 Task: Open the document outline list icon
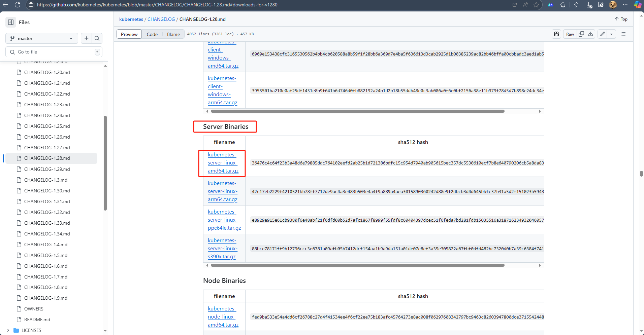[623, 34]
